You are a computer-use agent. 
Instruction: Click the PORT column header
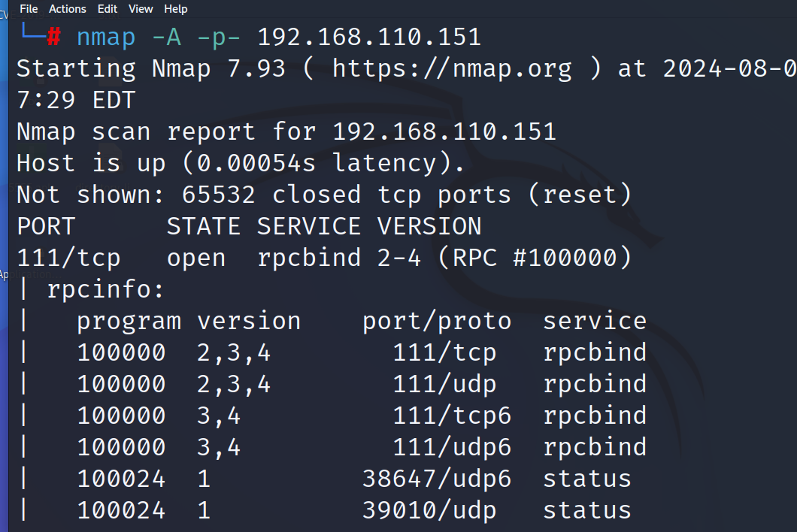point(47,226)
